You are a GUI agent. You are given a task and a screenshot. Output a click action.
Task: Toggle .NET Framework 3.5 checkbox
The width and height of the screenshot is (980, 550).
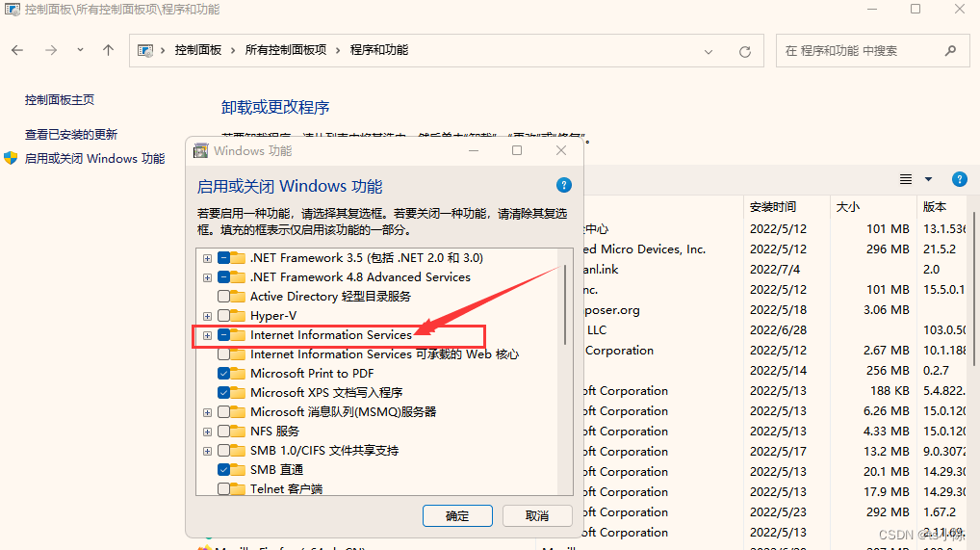pos(223,258)
